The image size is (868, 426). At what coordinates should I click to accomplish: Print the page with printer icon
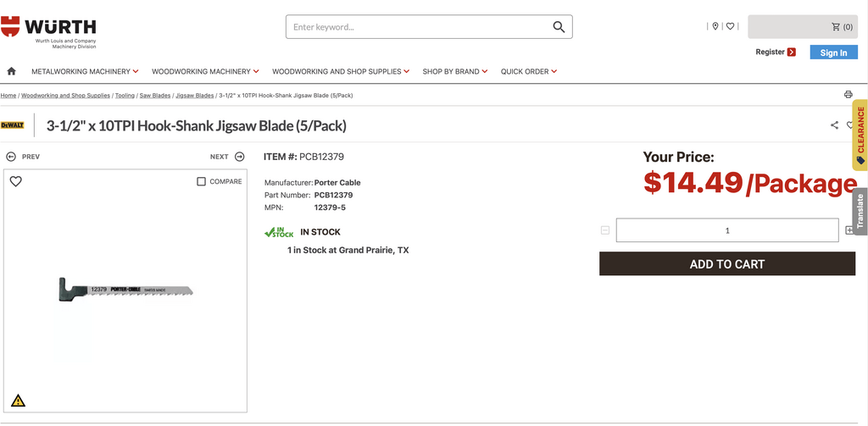coord(848,95)
